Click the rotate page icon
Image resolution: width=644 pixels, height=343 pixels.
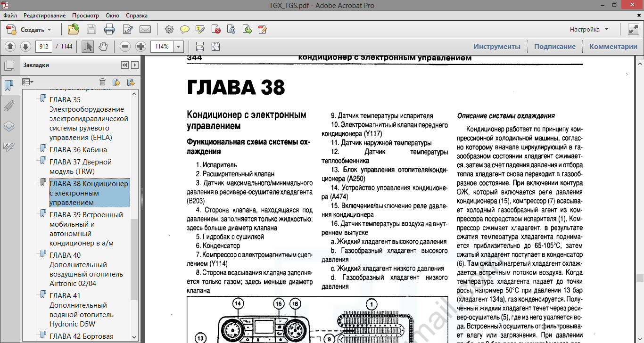click(231, 30)
